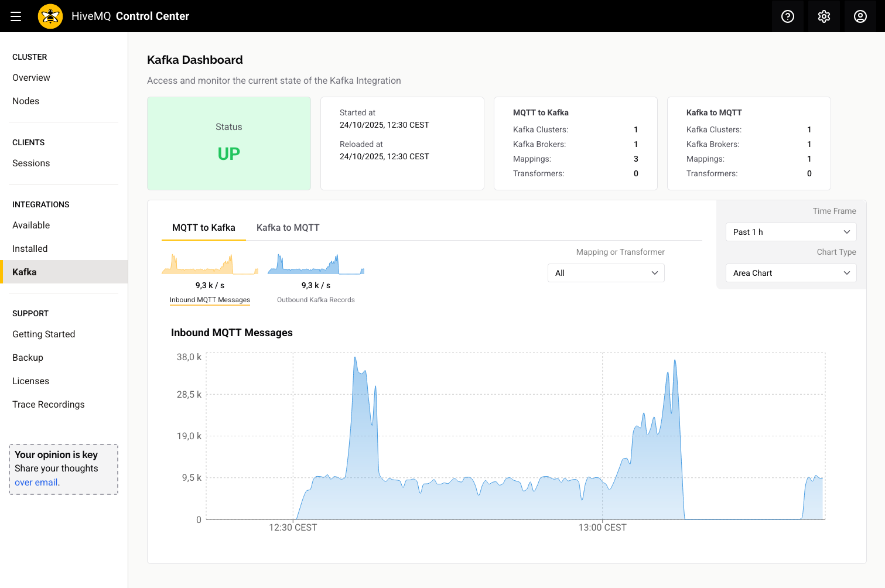Click the Inbound MQTT Messages label
Image resolution: width=885 pixels, height=588 pixels.
coord(210,300)
